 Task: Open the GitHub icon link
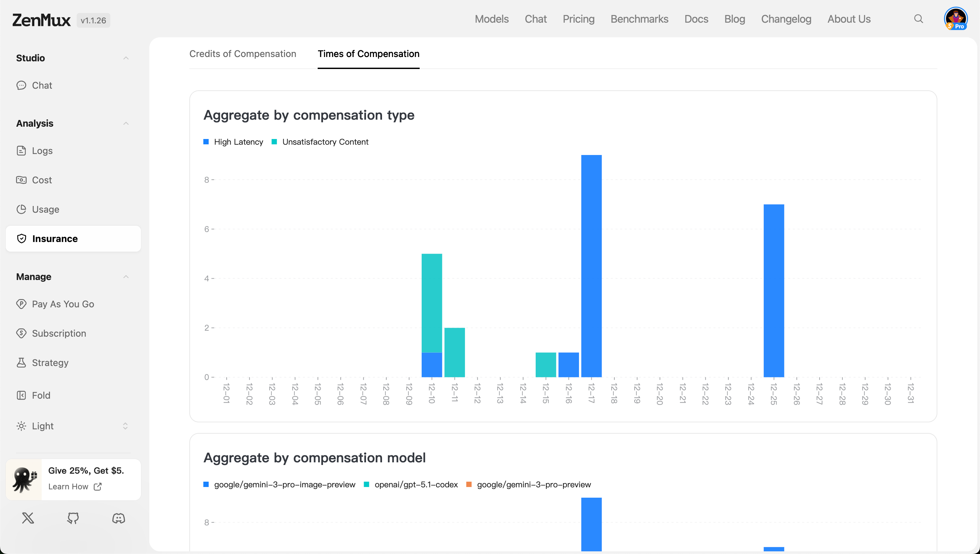tap(73, 518)
